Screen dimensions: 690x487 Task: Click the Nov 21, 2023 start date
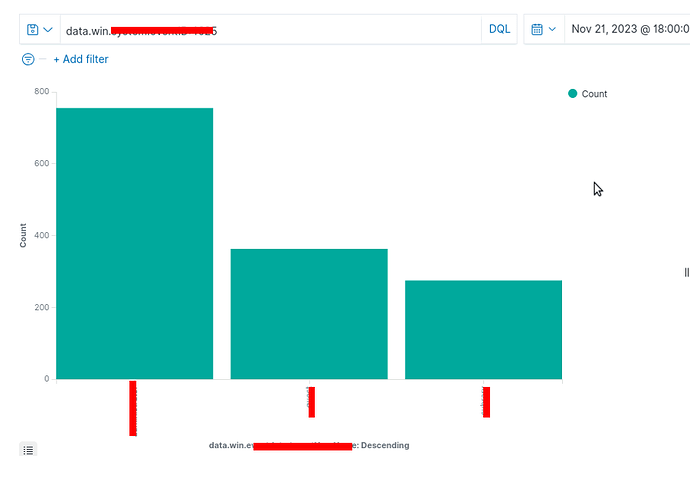tap(630, 29)
